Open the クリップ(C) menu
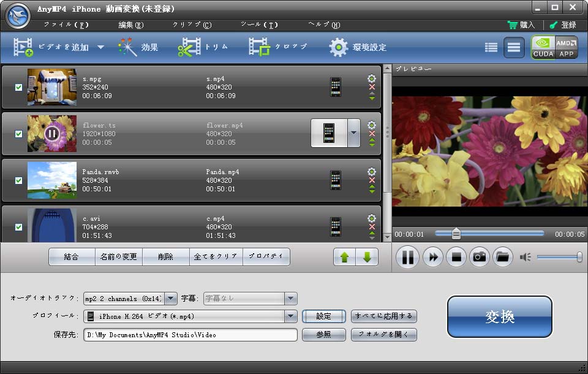 (192, 25)
